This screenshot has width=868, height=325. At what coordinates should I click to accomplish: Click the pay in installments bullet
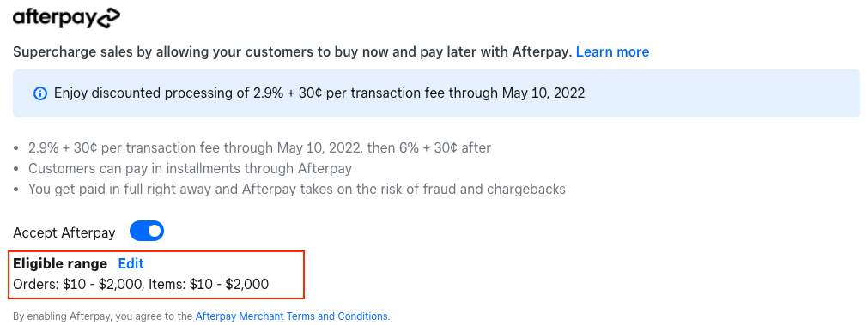coord(190,169)
